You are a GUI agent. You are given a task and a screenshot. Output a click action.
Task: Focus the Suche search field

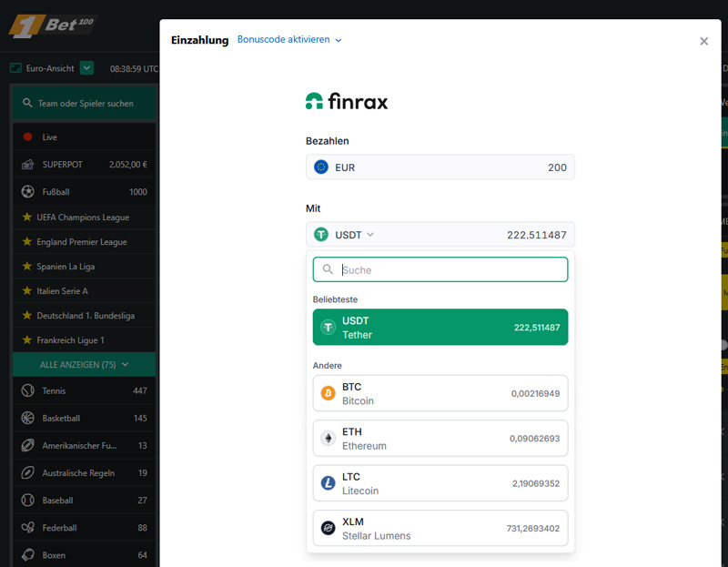pyautogui.click(x=440, y=269)
